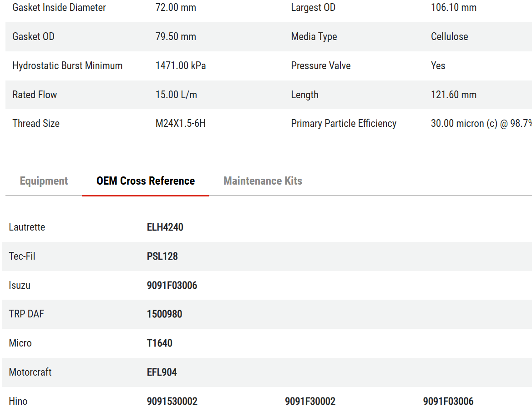The height and width of the screenshot is (412, 532).
Task: Click the Thread Size label
Action: [x=36, y=123]
